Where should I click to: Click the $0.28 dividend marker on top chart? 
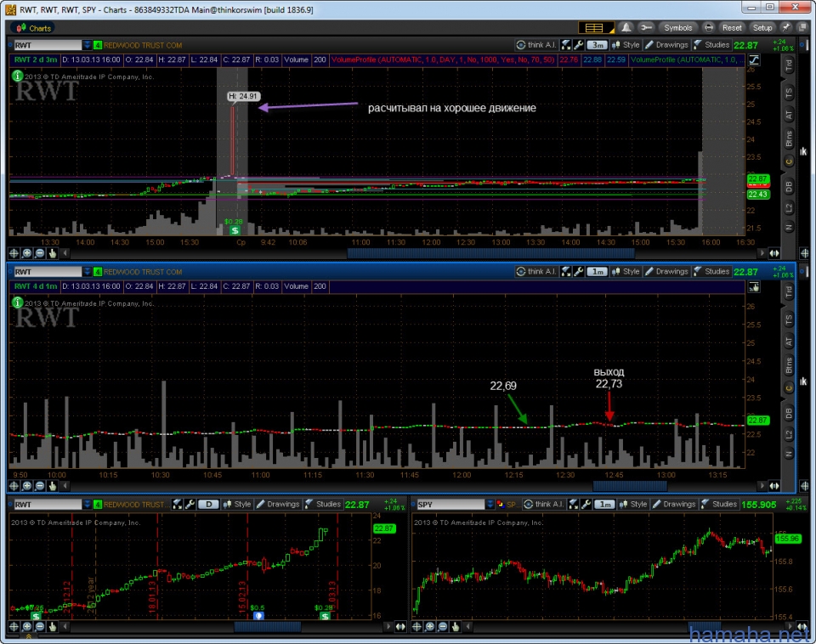[235, 230]
